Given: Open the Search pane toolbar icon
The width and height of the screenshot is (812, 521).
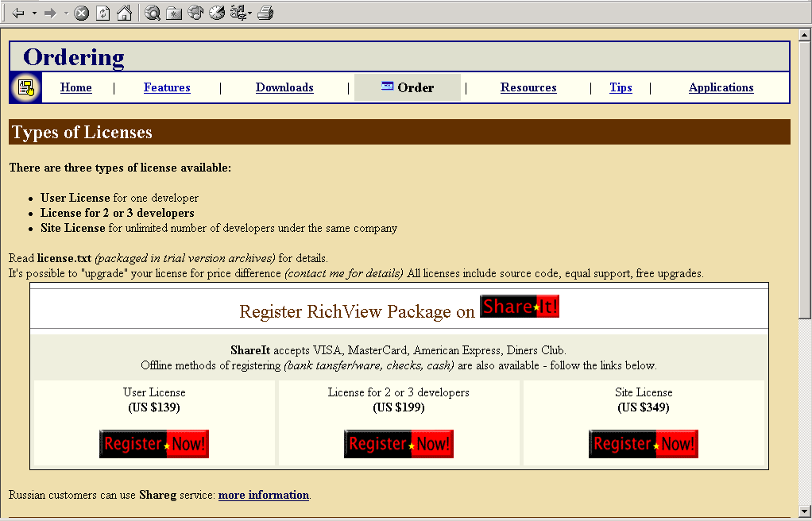Looking at the screenshot, I should (153, 14).
